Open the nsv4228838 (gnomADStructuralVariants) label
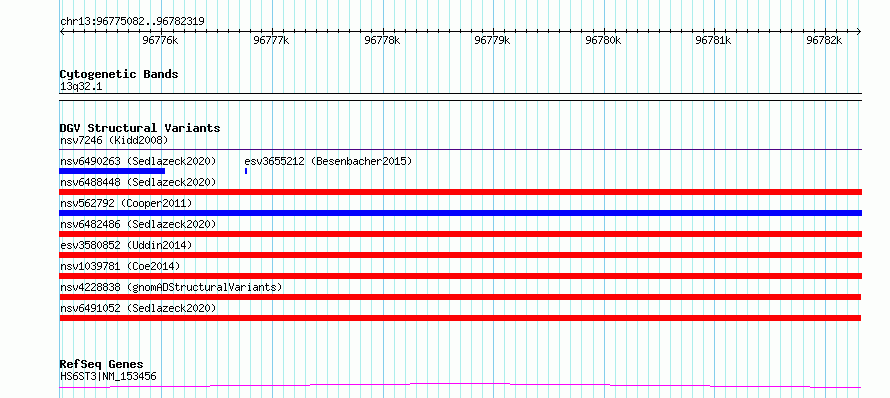Image resolution: width=890 pixels, height=398 pixels. (171, 287)
